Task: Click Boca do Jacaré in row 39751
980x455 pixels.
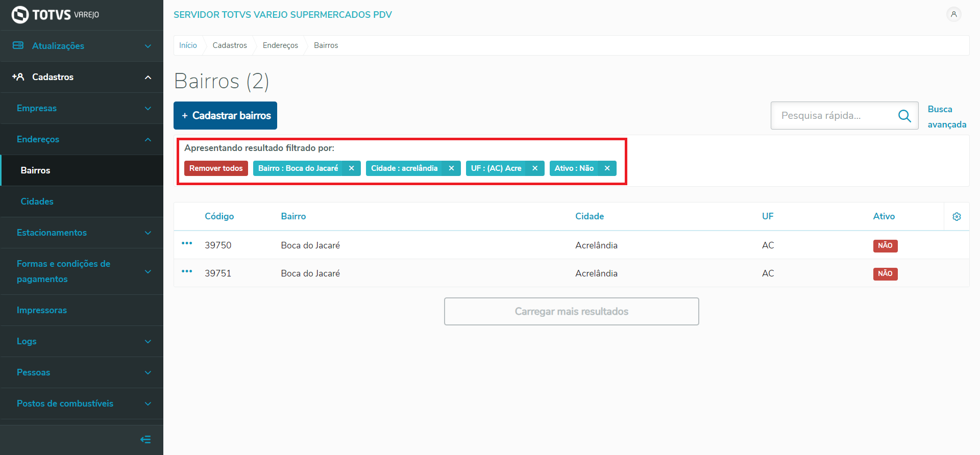Action: 310,273
